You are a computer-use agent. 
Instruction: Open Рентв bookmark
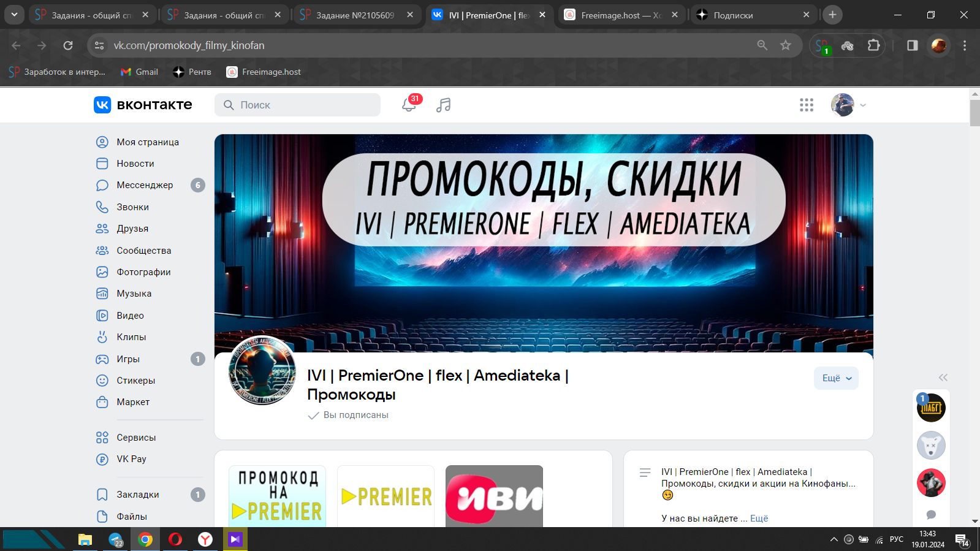tap(192, 72)
